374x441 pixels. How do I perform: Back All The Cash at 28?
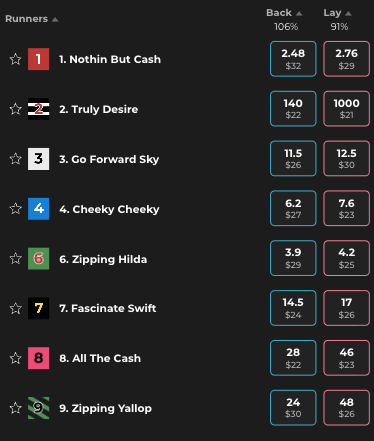[x=293, y=358]
